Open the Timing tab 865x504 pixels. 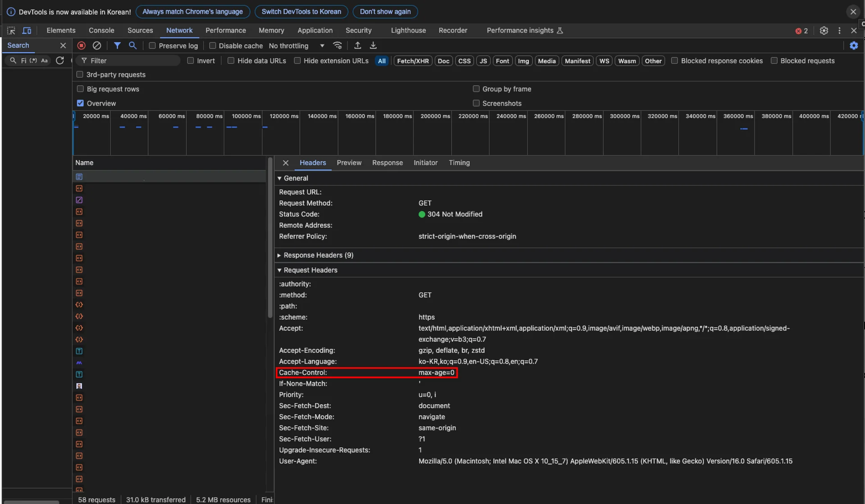point(459,163)
